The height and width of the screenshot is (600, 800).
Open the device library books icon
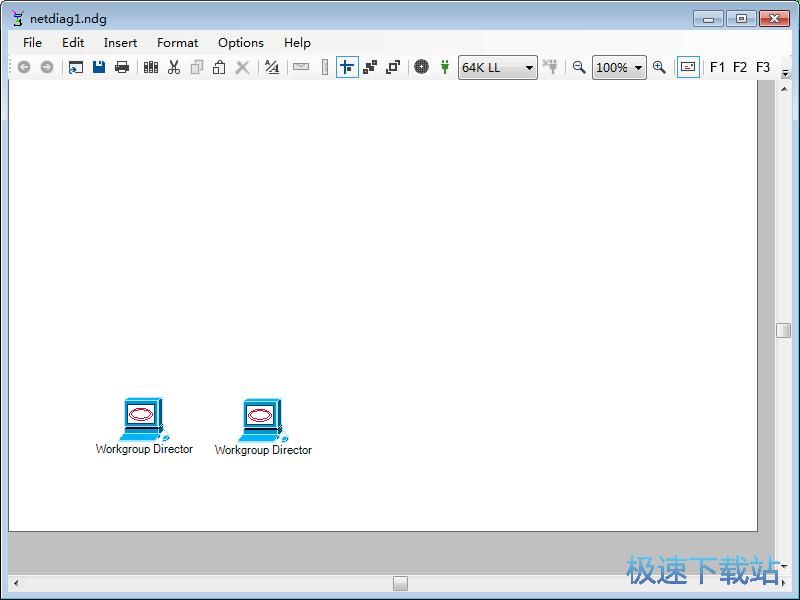[151, 67]
